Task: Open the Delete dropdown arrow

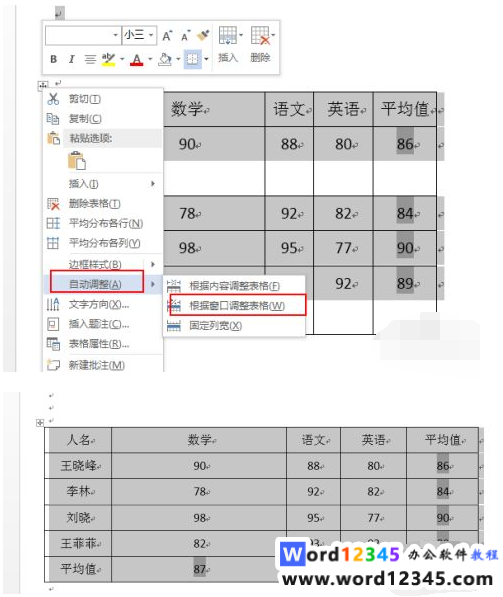Action: [x=273, y=35]
